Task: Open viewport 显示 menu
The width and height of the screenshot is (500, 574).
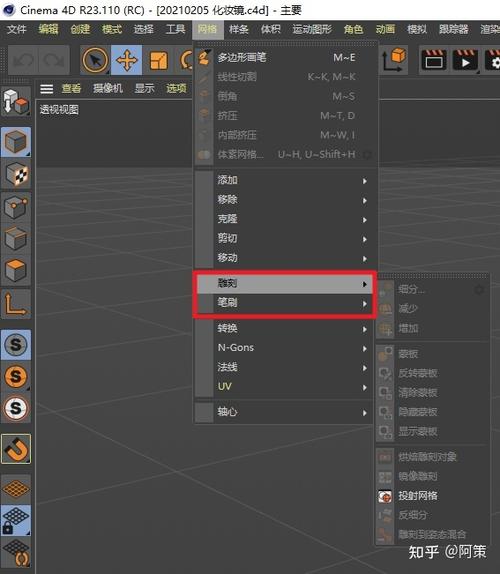Action: tap(144, 88)
